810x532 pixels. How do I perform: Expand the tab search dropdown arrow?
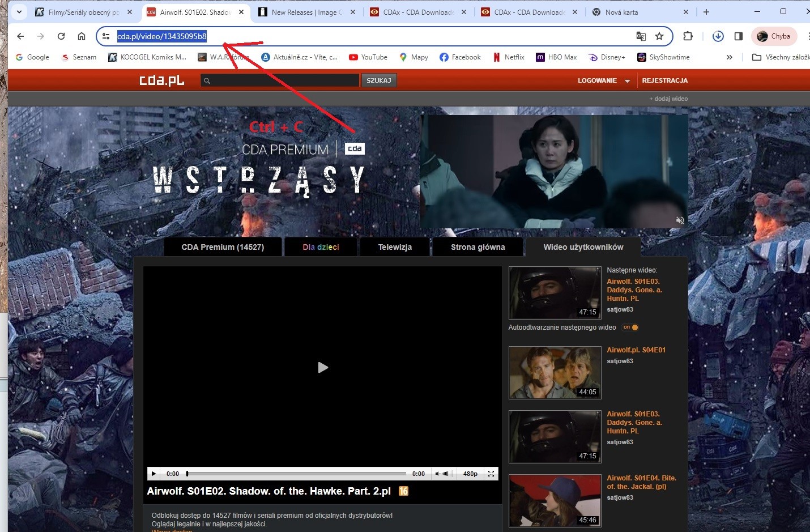pos(19,12)
